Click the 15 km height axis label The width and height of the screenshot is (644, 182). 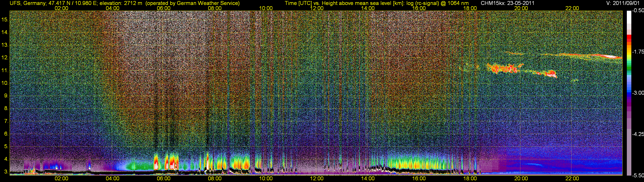pyautogui.click(x=5, y=20)
